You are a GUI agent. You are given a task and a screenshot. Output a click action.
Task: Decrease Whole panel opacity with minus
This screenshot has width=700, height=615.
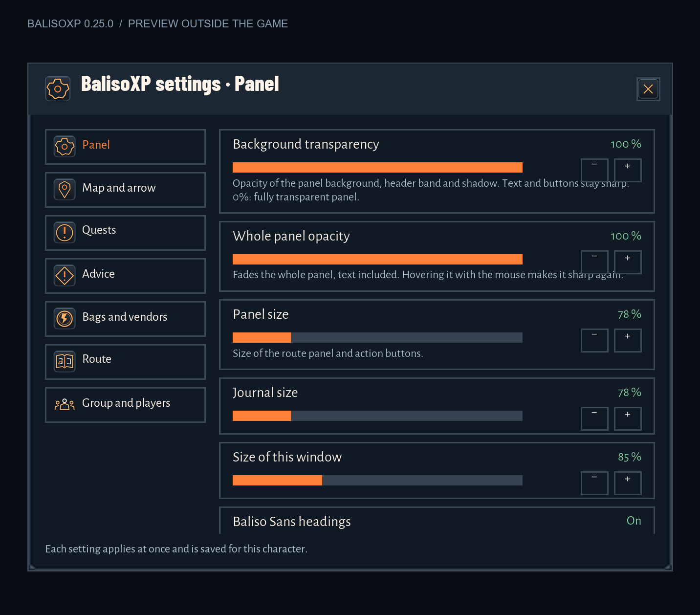594,262
